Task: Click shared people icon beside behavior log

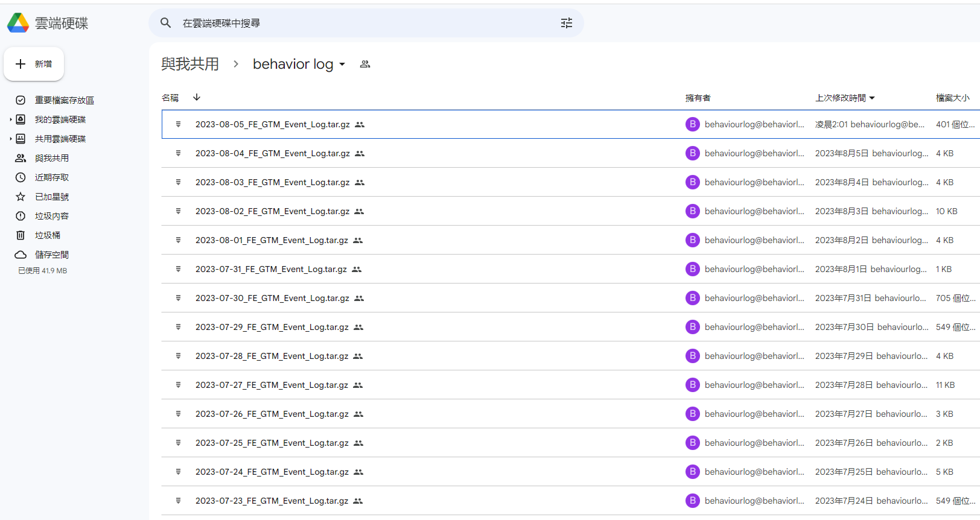Action: pyautogui.click(x=365, y=64)
